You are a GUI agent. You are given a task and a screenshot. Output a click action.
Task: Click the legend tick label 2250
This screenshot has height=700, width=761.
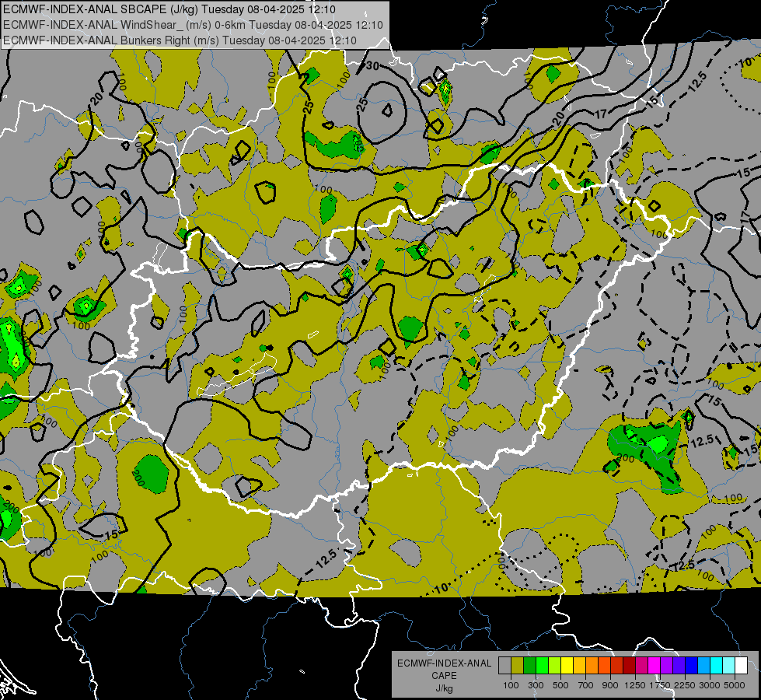tap(685, 685)
